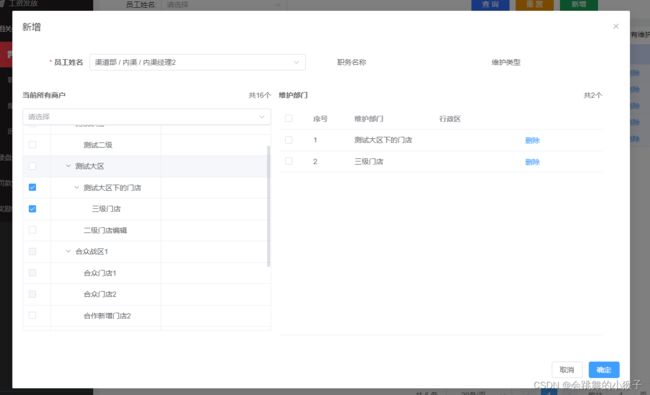Click the 测试二级 row text in tree
650x395 pixels.
98,145
